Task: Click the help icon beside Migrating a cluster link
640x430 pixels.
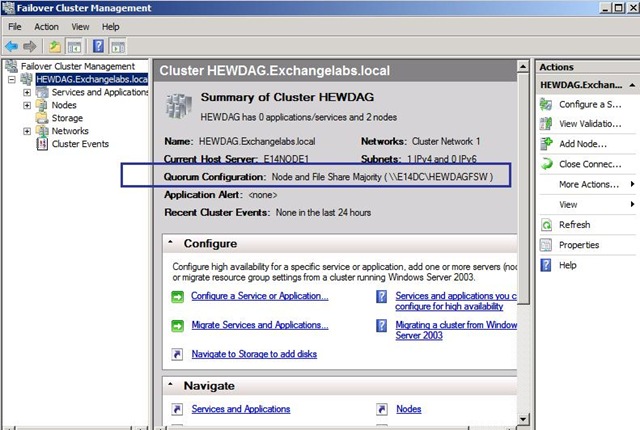Action: 382,326
